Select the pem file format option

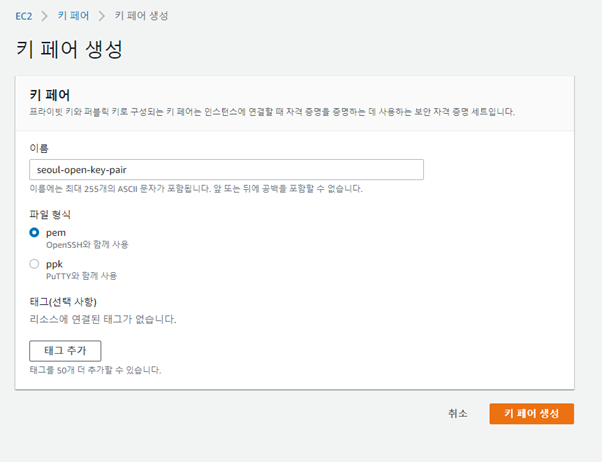click(34, 233)
